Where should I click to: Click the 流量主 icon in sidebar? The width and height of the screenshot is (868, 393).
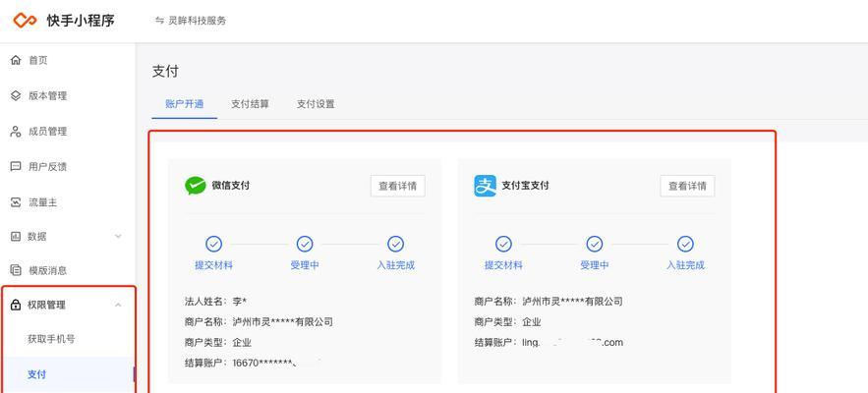point(16,202)
